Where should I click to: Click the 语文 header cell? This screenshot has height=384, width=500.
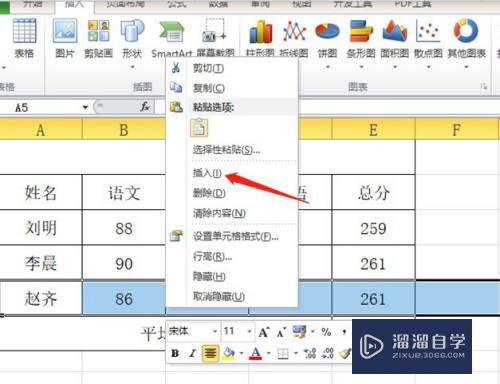tap(124, 193)
